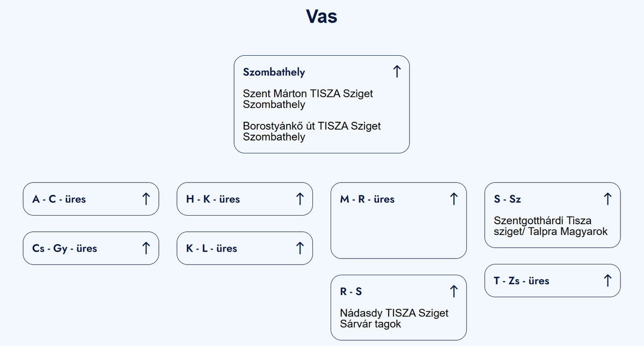Click the arrow icon on H - K card
The height and width of the screenshot is (346, 644).
[x=300, y=199]
